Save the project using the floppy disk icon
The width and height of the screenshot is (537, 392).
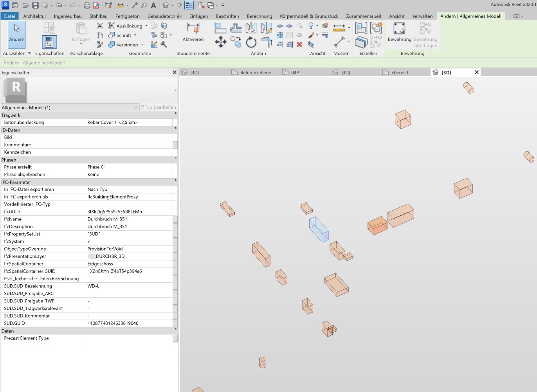click(x=35, y=5)
